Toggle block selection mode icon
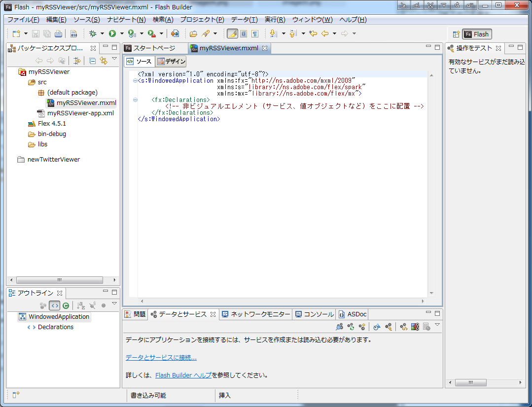This screenshot has height=407, width=532. pos(243,34)
